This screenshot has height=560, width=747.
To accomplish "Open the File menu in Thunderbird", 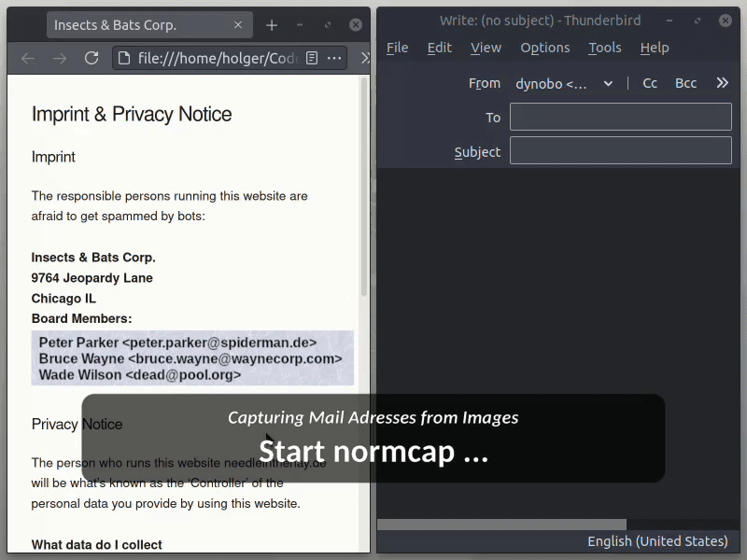I will 398,48.
